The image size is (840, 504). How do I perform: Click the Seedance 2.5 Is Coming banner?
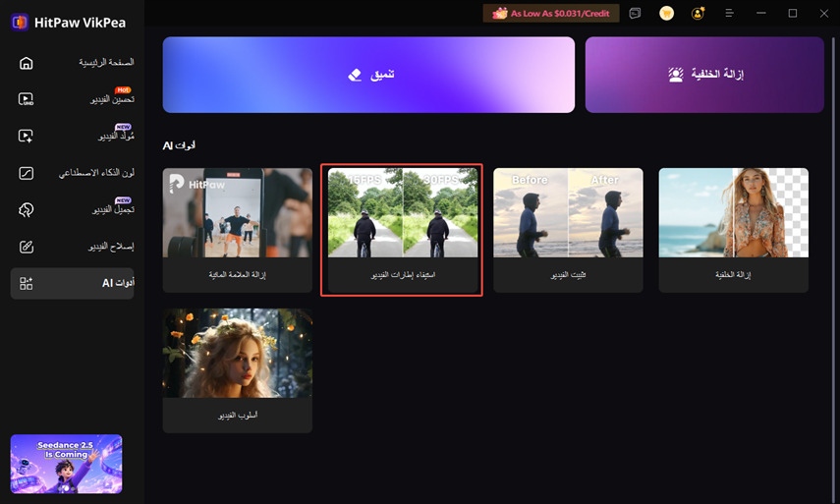click(x=67, y=464)
